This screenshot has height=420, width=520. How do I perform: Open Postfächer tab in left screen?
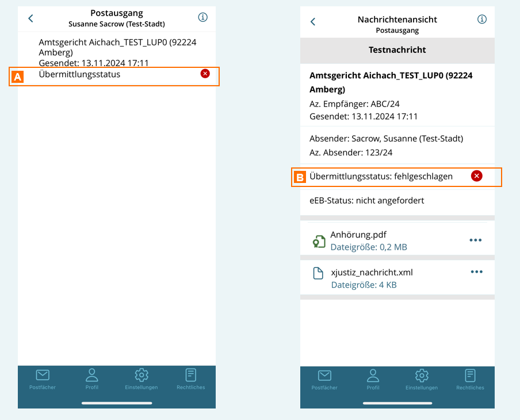43,379
